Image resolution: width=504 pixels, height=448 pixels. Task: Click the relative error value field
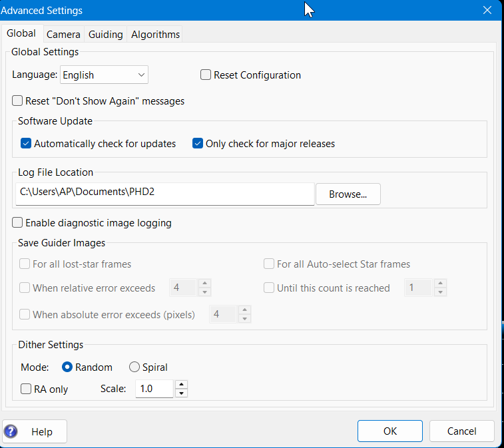[x=183, y=288]
